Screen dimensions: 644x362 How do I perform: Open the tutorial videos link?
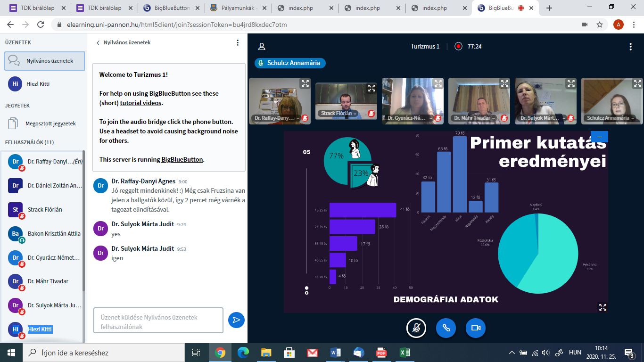point(140,103)
